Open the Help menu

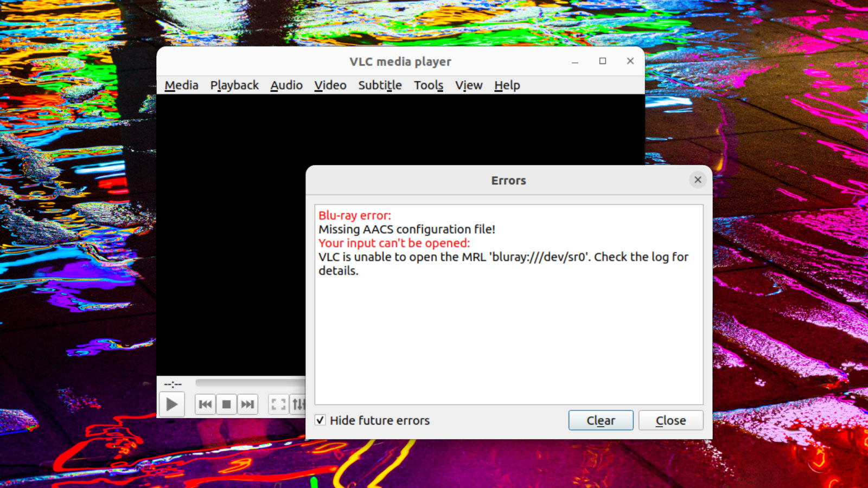[507, 85]
